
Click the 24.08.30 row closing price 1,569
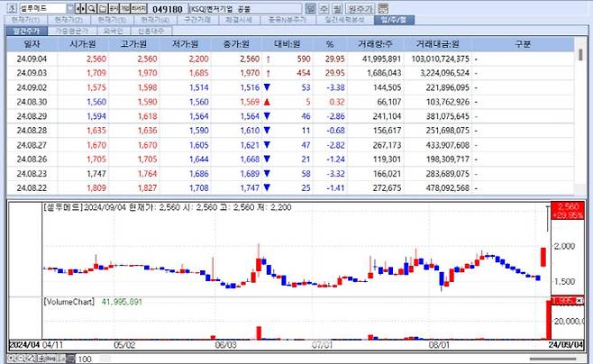pos(250,102)
